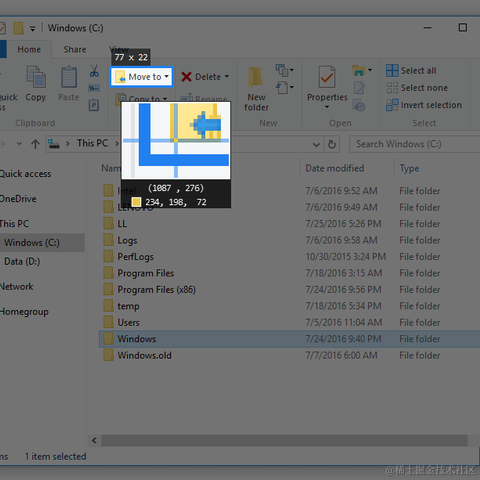Click the Easy access icon
The width and height of the screenshot is (480, 480).
(x=282, y=88)
